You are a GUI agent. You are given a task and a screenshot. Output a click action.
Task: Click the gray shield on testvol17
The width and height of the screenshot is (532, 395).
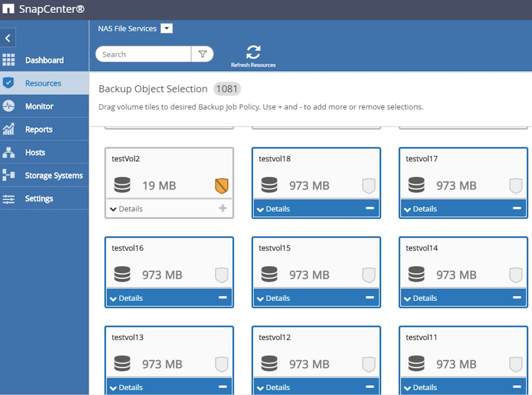point(516,186)
